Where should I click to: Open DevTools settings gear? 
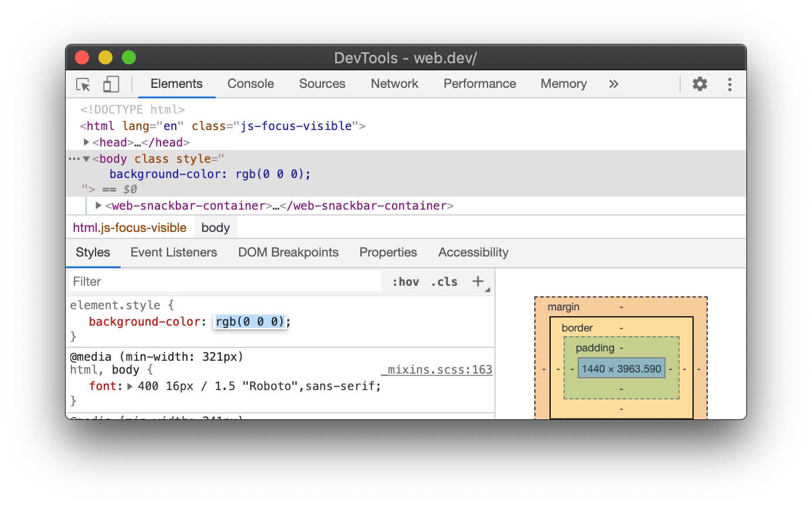(700, 84)
